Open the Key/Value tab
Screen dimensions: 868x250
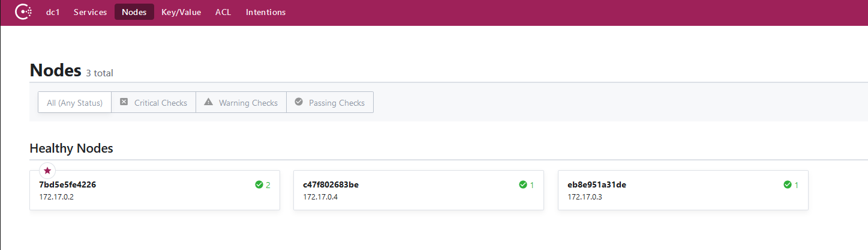[x=181, y=12]
